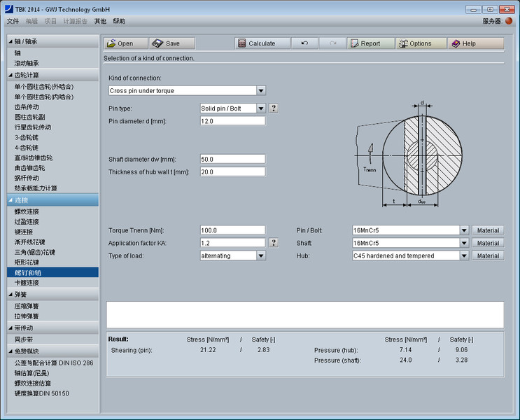
Task: Open the Hub material dropdown
Action: click(x=463, y=256)
